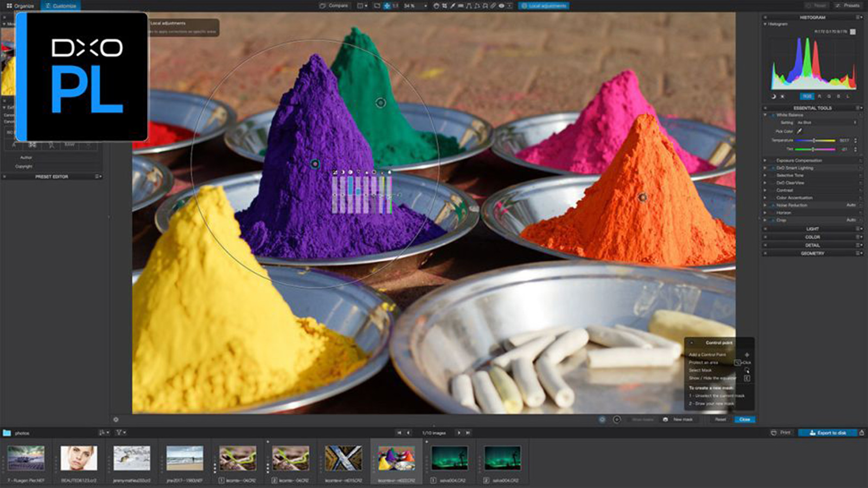
Task: Select the blue move/pan tool icon
Action: (387, 5)
